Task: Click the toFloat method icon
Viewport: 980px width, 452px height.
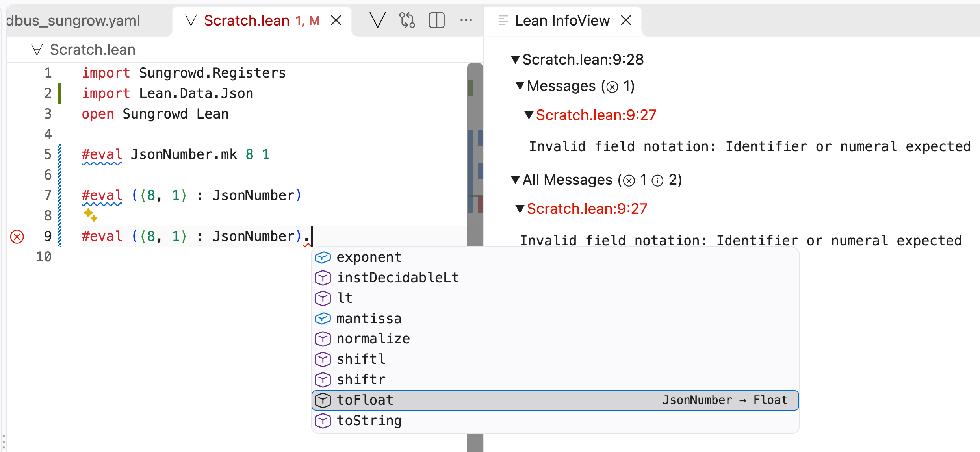Action: click(323, 400)
